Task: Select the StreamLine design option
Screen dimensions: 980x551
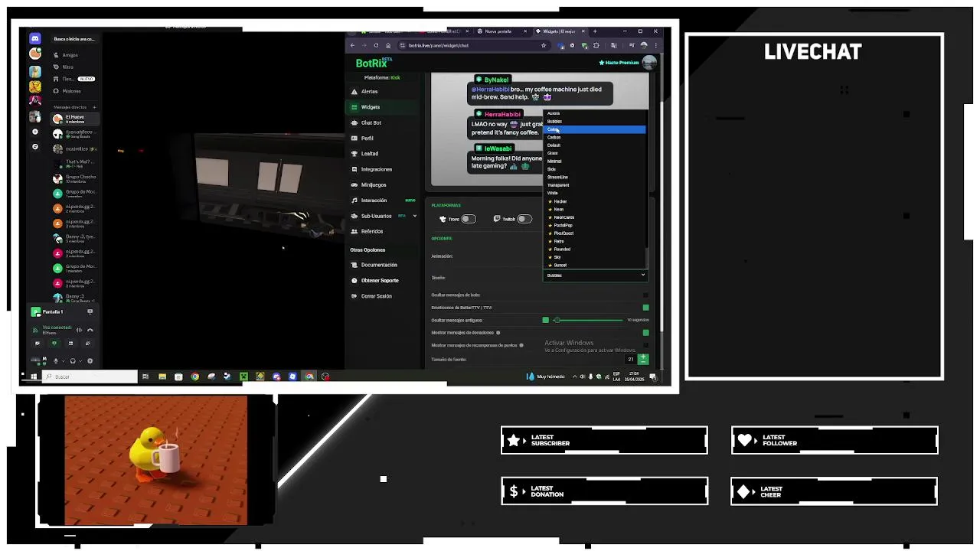Action: (x=595, y=177)
